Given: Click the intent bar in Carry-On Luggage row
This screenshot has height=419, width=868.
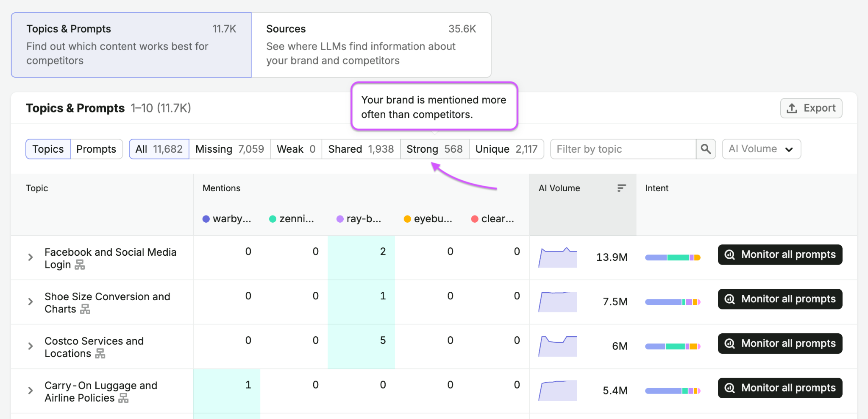Looking at the screenshot, I should coord(673,391).
